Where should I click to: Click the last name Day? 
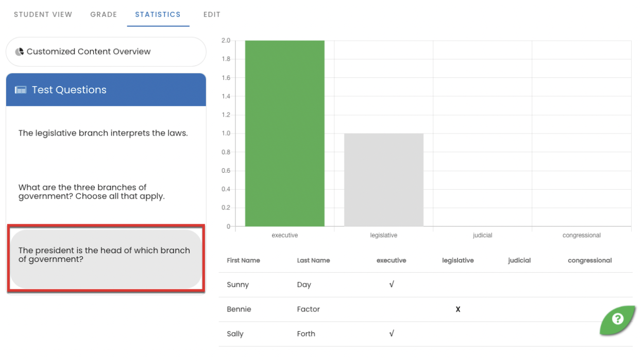click(x=304, y=285)
